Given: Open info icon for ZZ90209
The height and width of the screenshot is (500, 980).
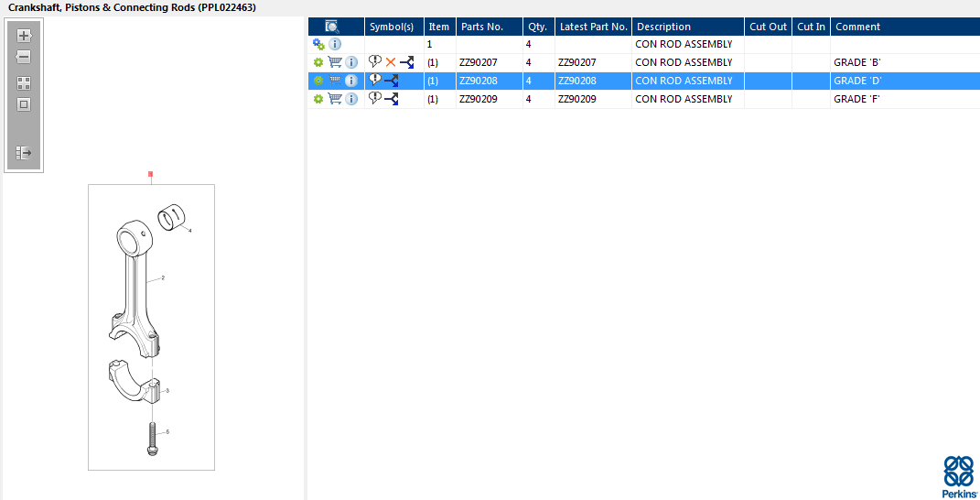Looking at the screenshot, I should point(351,99).
